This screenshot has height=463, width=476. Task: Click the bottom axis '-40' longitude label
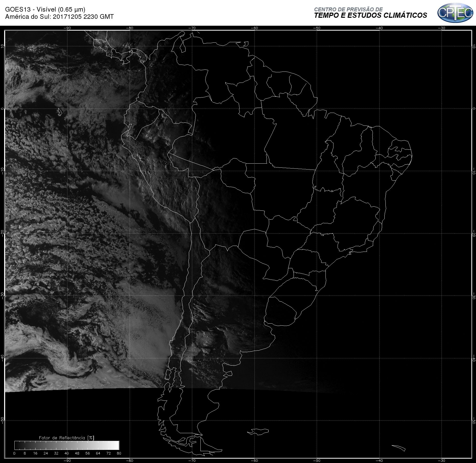coord(379,460)
